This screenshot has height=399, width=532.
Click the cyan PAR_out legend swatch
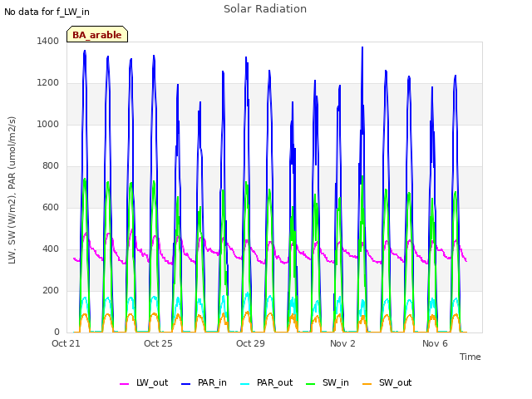tap(244, 384)
